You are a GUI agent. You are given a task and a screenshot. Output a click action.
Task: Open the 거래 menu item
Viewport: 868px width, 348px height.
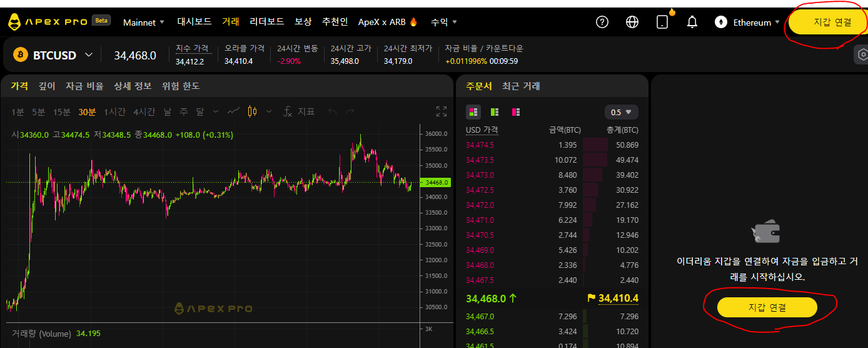[231, 22]
